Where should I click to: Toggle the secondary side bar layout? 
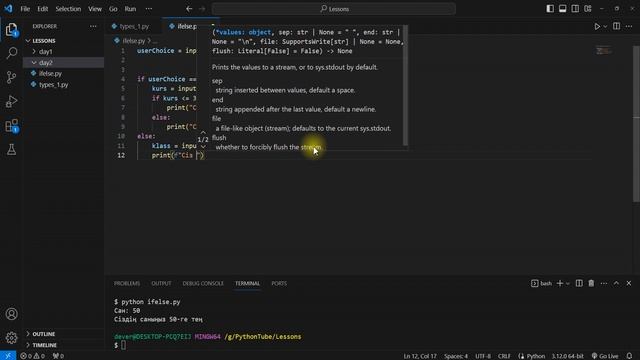(x=575, y=9)
